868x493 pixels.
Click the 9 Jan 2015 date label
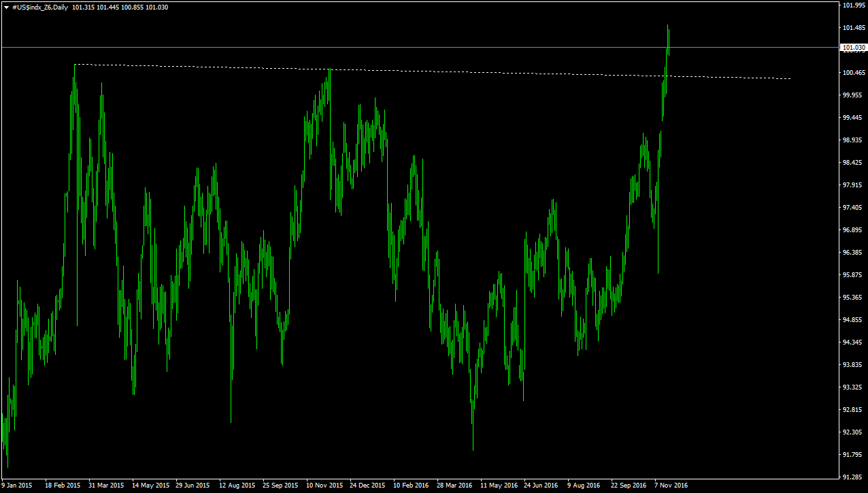click(17, 486)
